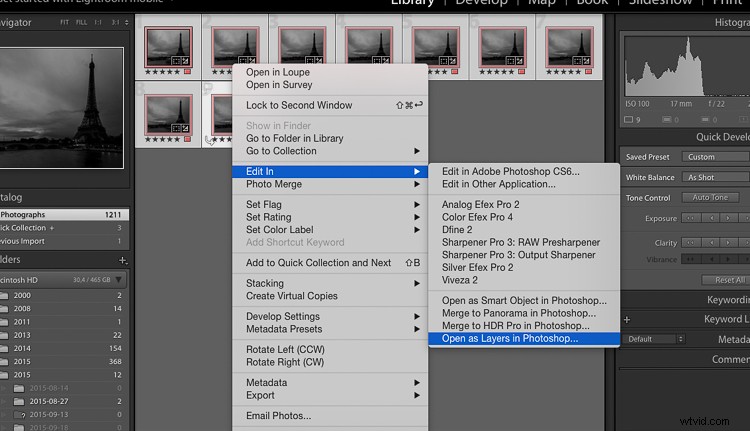The image size is (750, 431).
Task: Open the White Balance As Shot dropdown
Action: (714, 177)
